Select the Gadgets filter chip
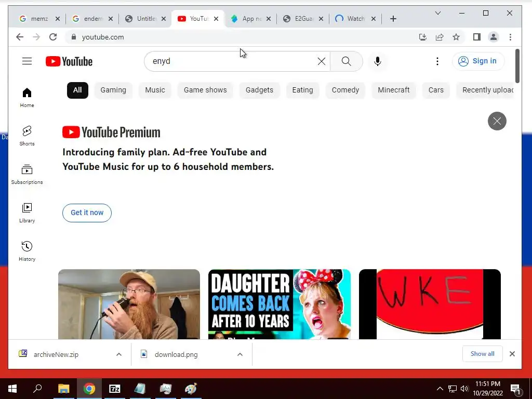 coord(259,90)
